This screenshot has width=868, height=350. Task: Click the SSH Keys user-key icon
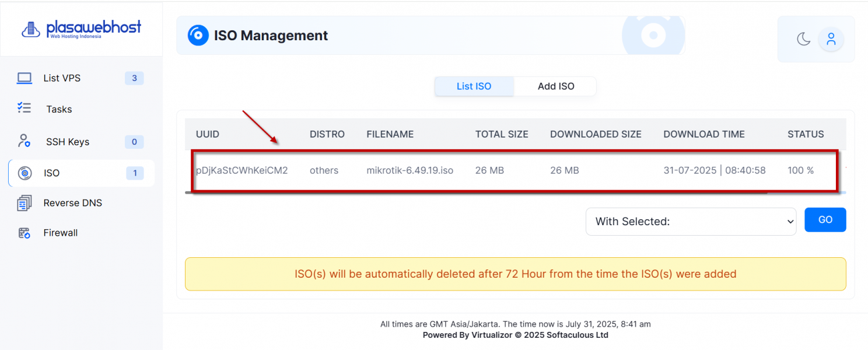click(24, 141)
